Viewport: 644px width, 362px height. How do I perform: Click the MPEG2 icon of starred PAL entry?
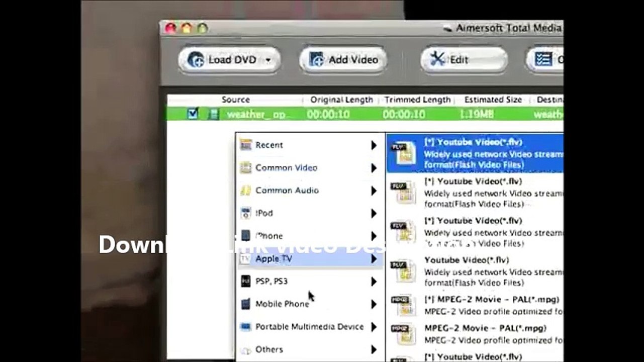tap(404, 306)
